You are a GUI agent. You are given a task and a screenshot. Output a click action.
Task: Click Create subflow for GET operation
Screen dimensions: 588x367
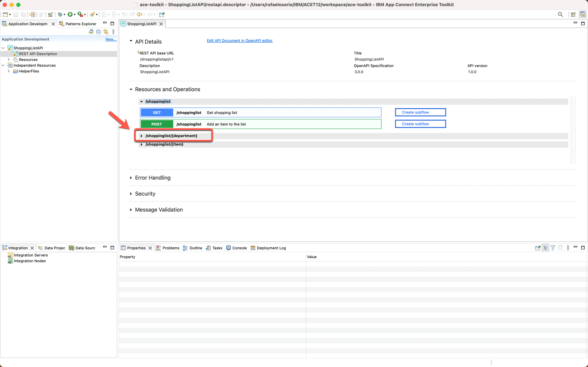click(420, 112)
